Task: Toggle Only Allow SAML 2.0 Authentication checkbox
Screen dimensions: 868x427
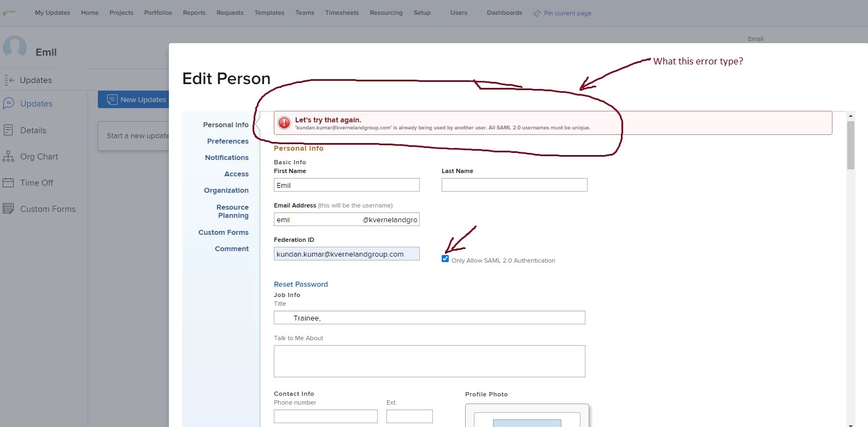Action: point(445,259)
